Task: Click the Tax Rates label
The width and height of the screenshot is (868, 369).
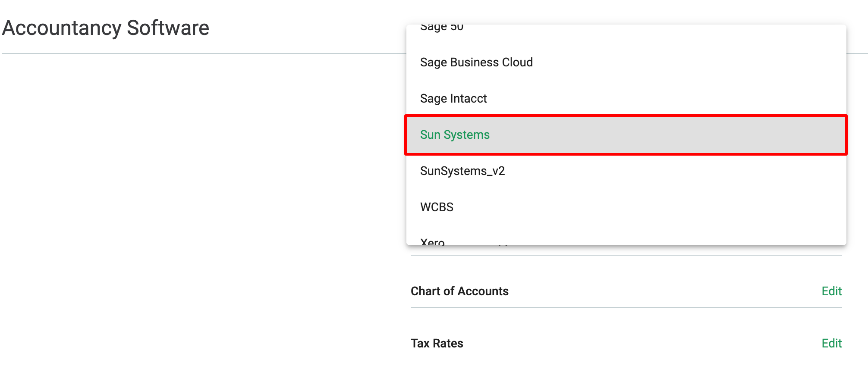Action: click(437, 344)
